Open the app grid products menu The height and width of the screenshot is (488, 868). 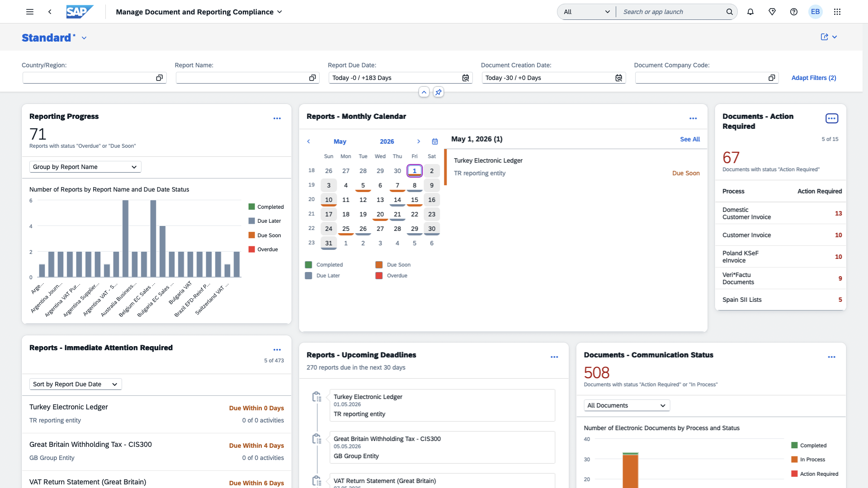[837, 12]
